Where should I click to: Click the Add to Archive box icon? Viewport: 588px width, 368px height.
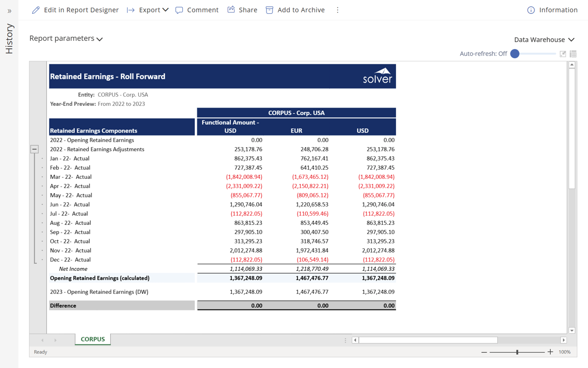(x=269, y=10)
